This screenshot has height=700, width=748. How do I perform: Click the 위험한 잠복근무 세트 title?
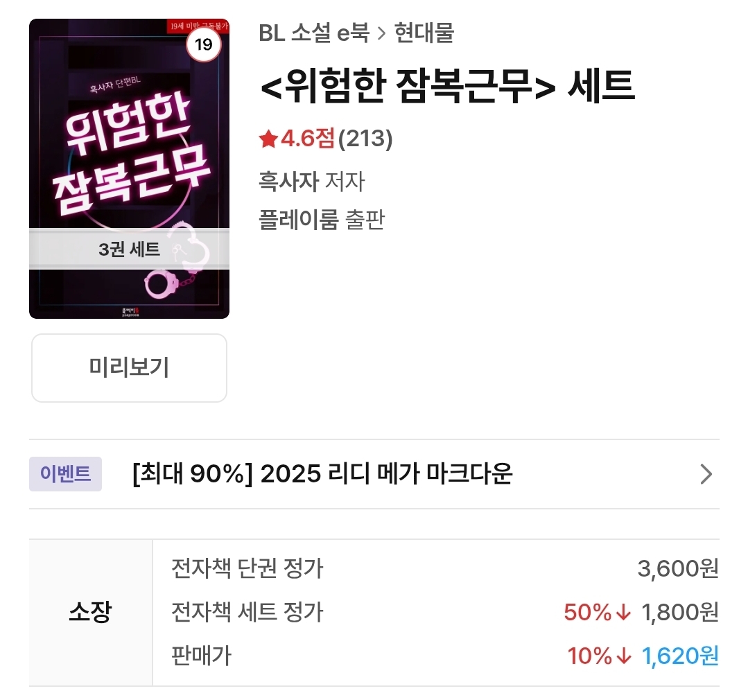click(447, 87)
